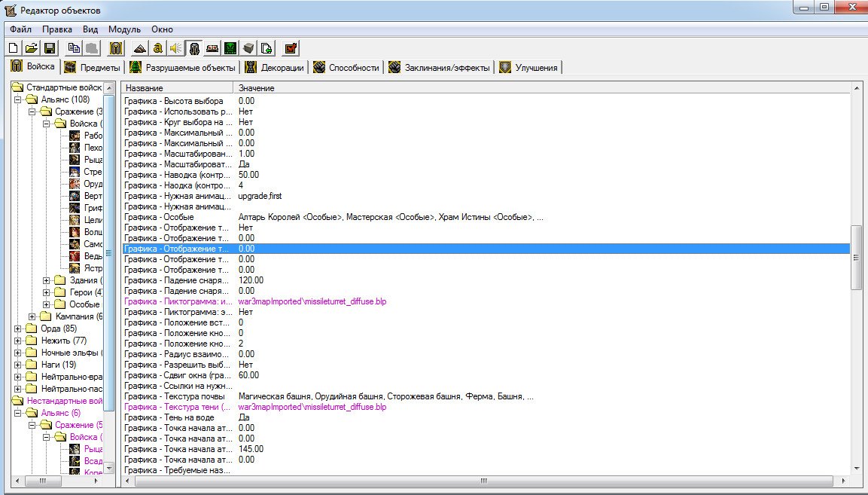Click the pressed Object Editor toolbar icon
Viewport: 868px width, 495px height.
click(193, 48)
